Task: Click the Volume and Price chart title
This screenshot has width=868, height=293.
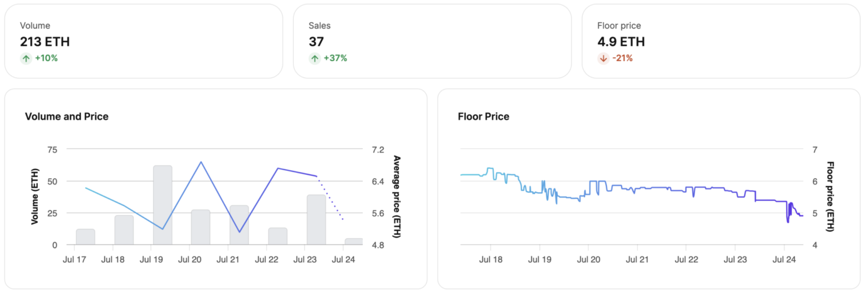Action: coord(67,117)
